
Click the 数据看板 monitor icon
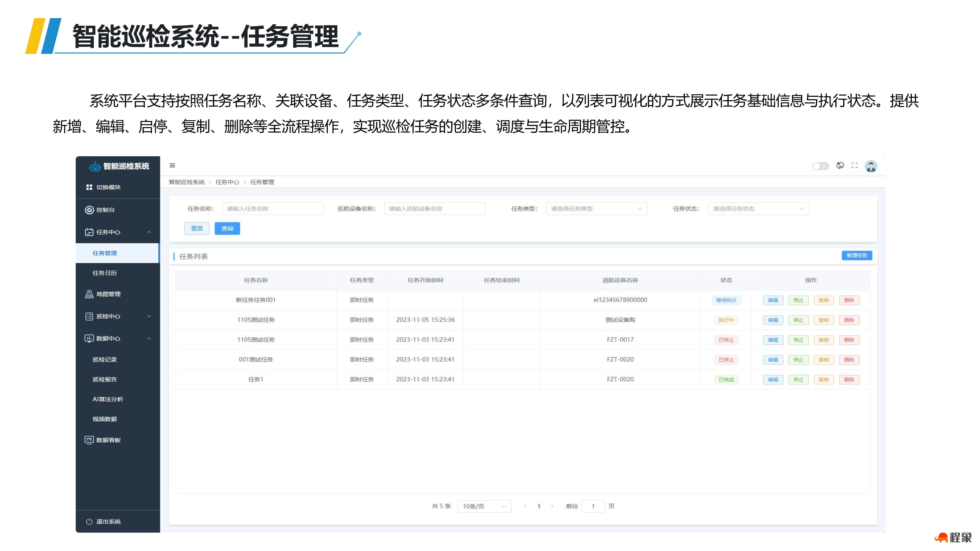[x=89, y=440]
